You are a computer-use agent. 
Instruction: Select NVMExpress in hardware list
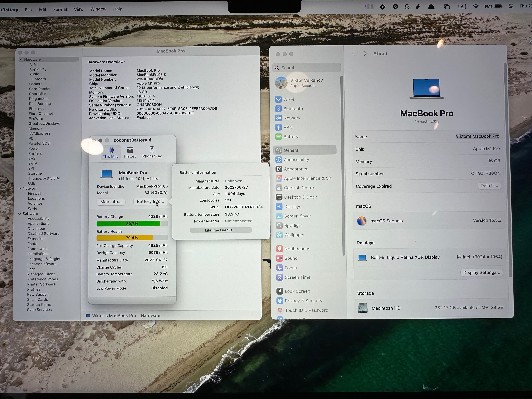pyautogui.click(x=39, y=134)
